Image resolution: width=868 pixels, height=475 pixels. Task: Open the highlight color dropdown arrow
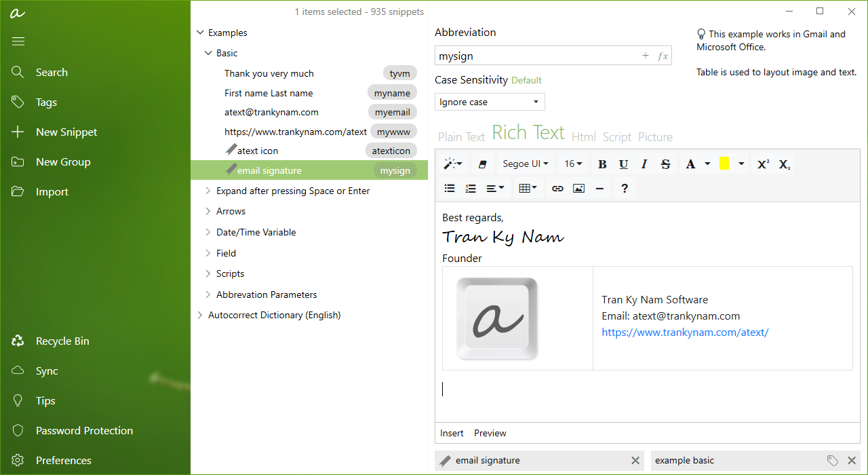(741, 164)
